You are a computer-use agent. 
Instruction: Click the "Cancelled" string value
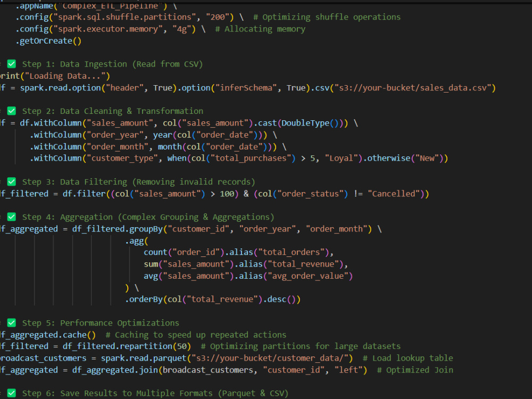394,194
